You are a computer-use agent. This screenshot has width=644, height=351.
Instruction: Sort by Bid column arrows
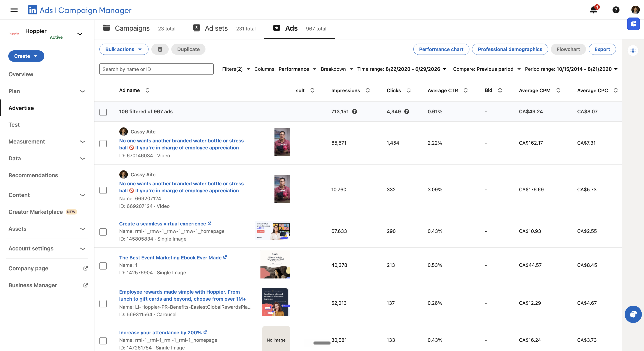click(500, 90)
